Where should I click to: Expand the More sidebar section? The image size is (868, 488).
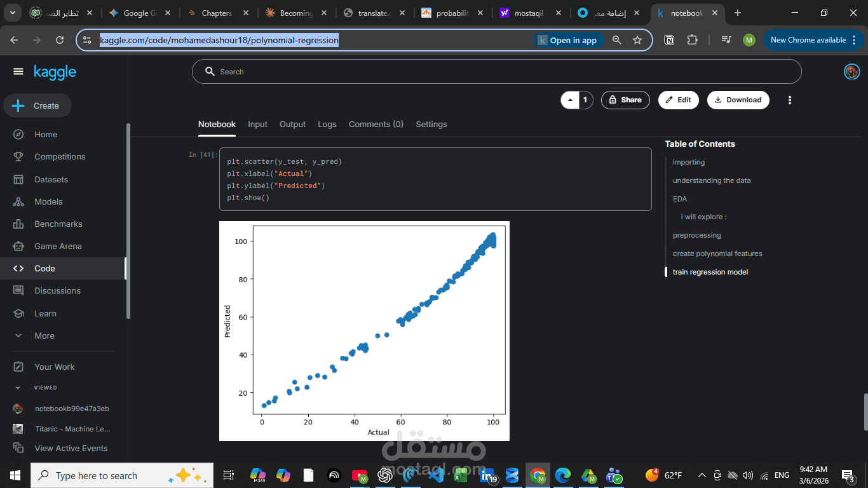(x=44, y=335)
